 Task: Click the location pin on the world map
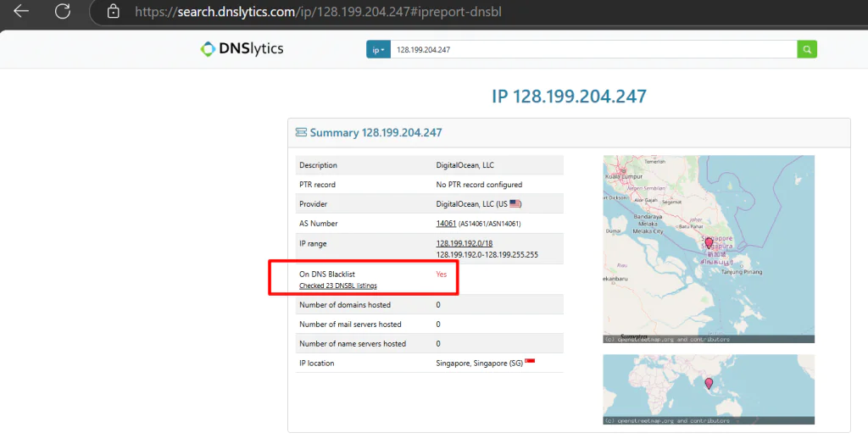coord(709,382)
